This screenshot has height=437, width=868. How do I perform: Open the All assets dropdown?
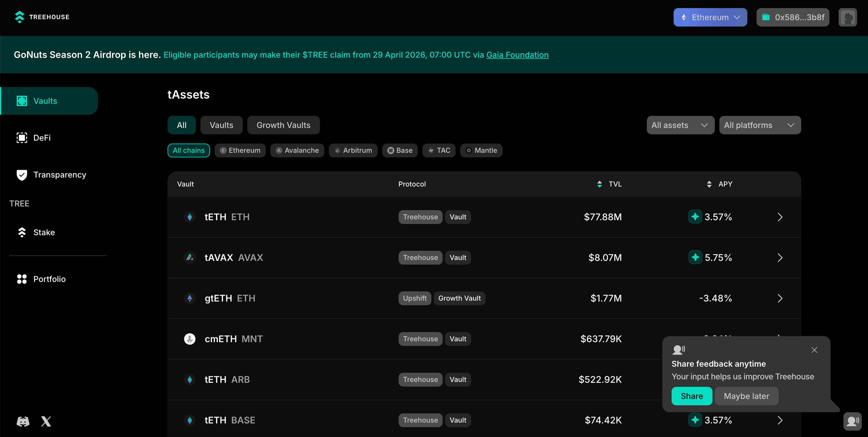(680, 125)
